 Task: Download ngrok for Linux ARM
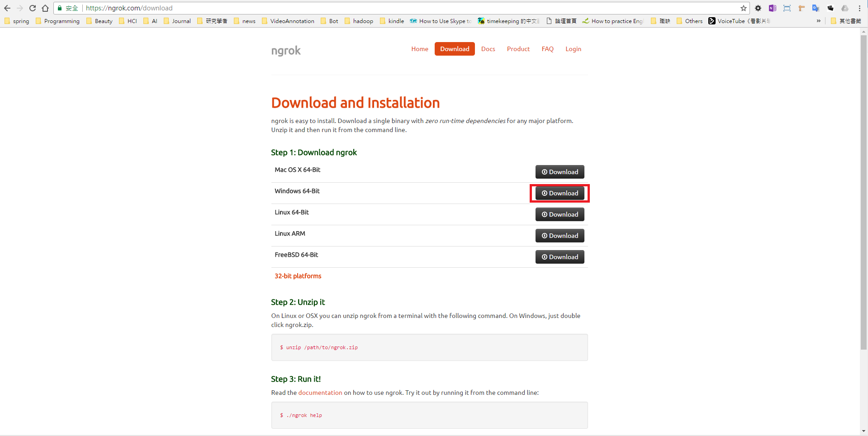(x=560, y=236)
